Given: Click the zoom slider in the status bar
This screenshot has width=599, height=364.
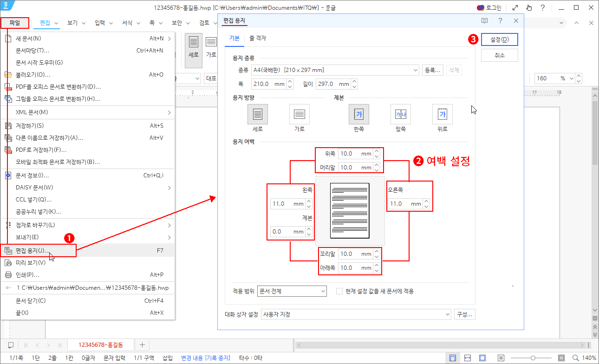Looking at the screenshot, I should 533,357.
